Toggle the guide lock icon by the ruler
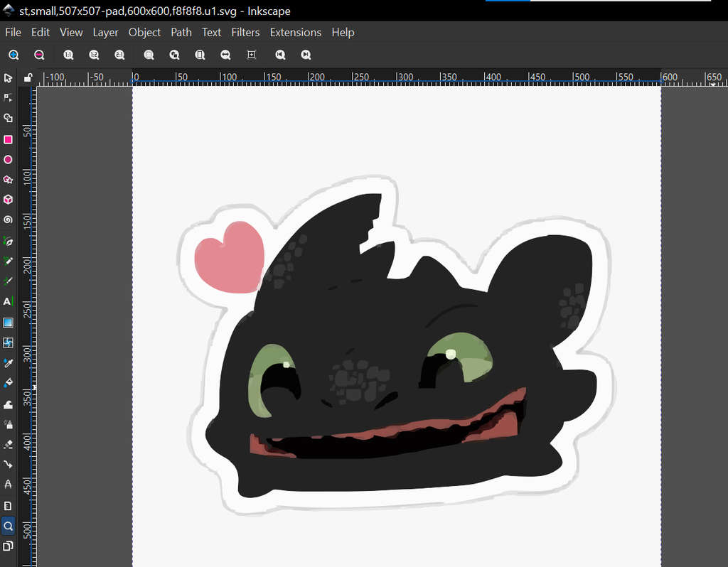The width and height of the screenshot is (728, 567). [28, 77]
